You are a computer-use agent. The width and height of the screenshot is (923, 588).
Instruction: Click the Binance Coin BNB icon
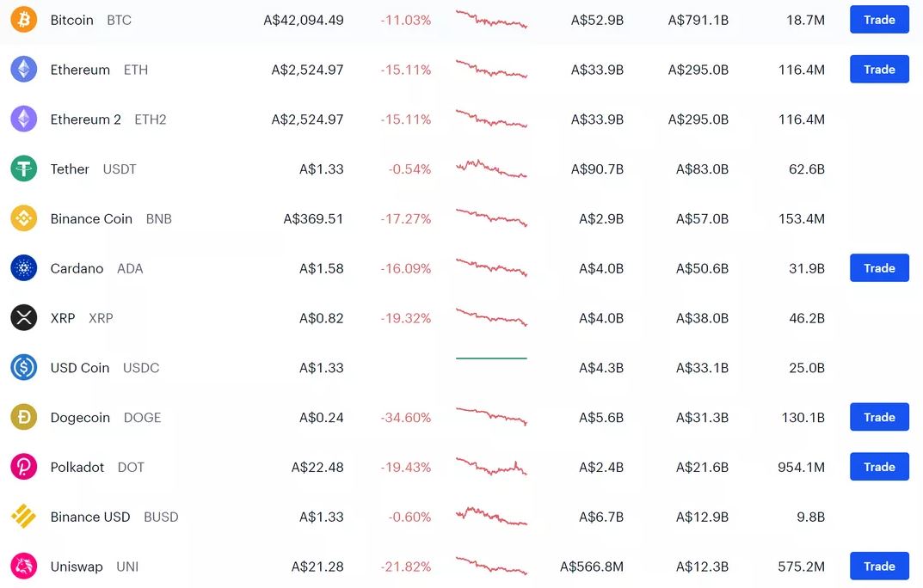click(x=24, y=218)
